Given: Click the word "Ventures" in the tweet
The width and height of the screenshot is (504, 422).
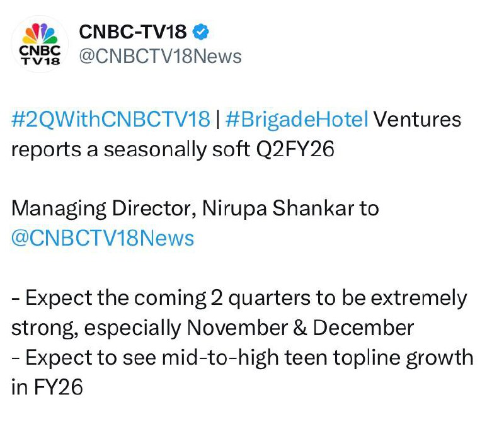Looking at the screenshot, I should coord(418,119).
